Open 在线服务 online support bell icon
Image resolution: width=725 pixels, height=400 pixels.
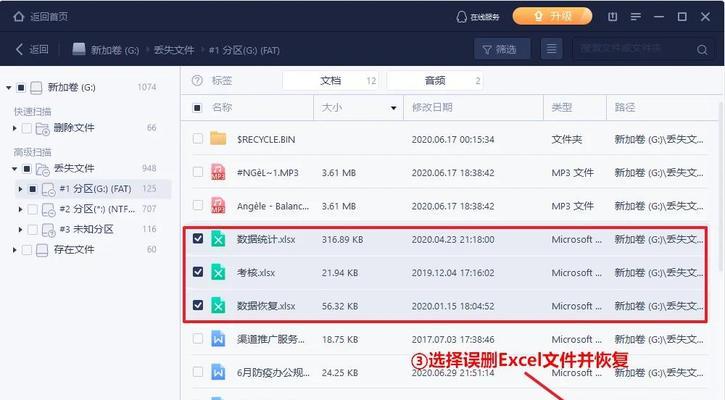pyautogui.click(x=461, y=17)
